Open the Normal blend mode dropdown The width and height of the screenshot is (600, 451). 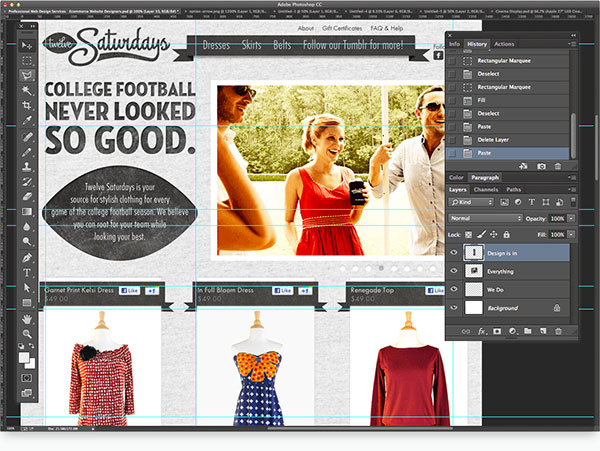coord(485,217)
